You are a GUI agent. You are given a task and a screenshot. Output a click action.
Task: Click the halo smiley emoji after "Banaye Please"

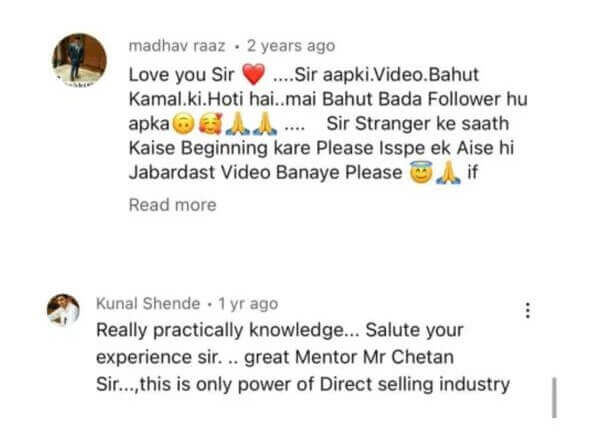point(421,172)
